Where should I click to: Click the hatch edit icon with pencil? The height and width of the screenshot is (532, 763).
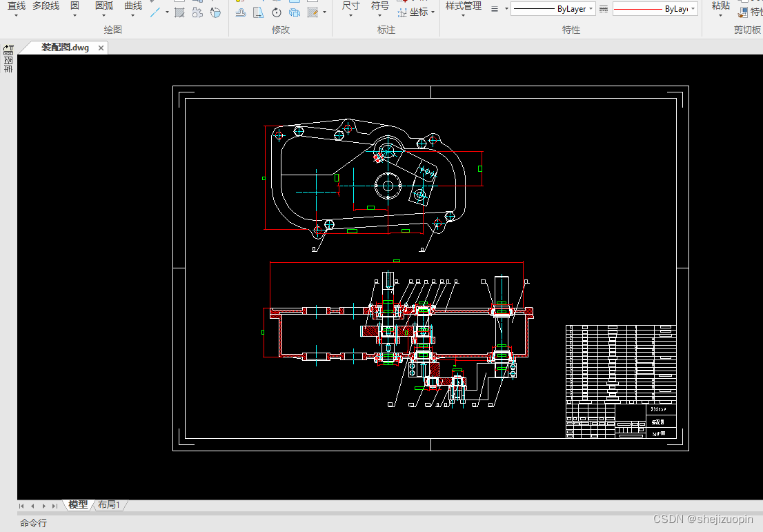click(313, 12)
